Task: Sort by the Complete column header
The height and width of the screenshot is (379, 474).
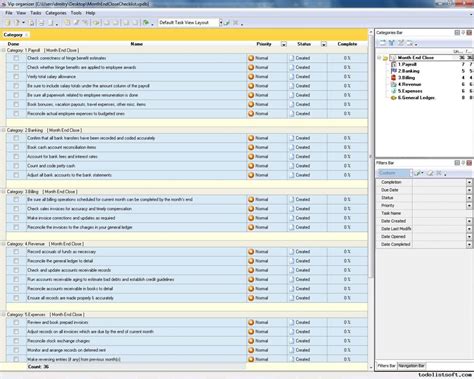Action: click(347, 44)
